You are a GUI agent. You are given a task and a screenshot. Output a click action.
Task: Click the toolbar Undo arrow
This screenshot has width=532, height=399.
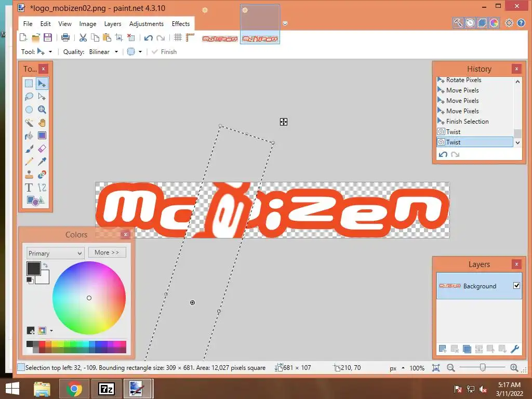[x=148, y=37]
